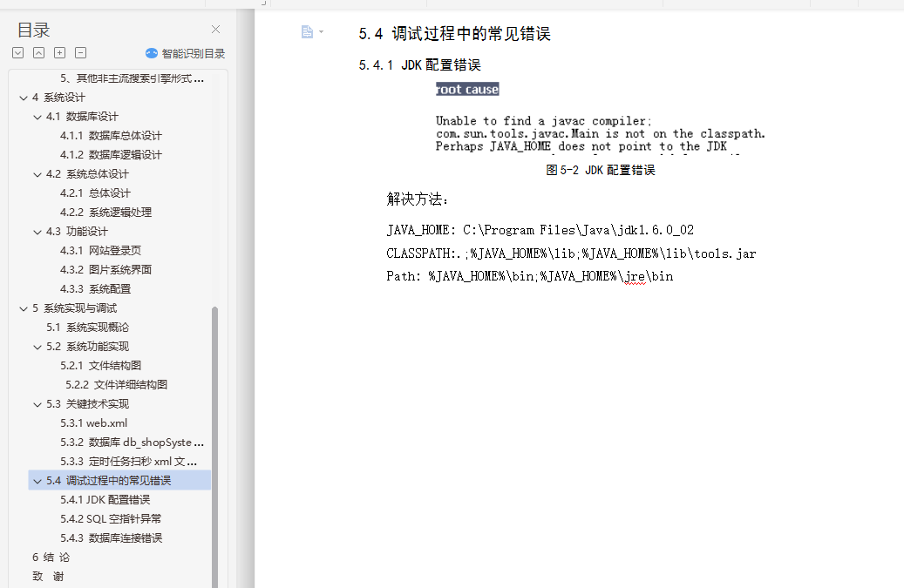Go to '5.1 系统实现概论'
The image size is (904, 588).
(88, 328)
